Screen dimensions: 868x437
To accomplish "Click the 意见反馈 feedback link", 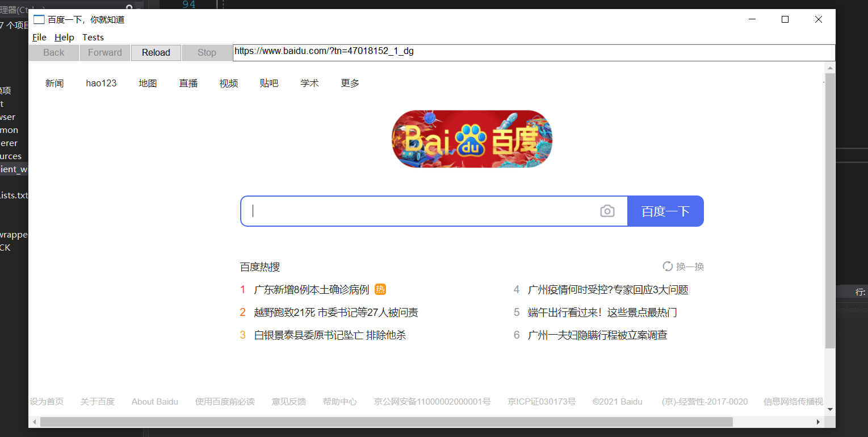I will point(288,401).
